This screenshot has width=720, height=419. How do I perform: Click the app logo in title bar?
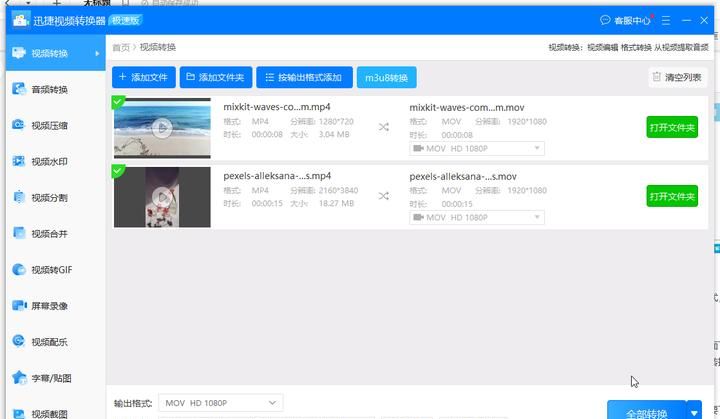(20, 20)
